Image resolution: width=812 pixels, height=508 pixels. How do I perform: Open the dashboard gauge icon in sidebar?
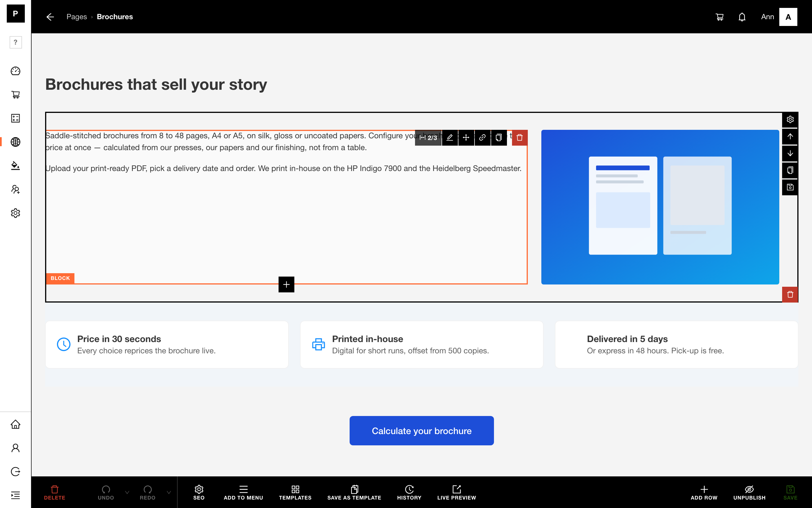pos(16,71)
